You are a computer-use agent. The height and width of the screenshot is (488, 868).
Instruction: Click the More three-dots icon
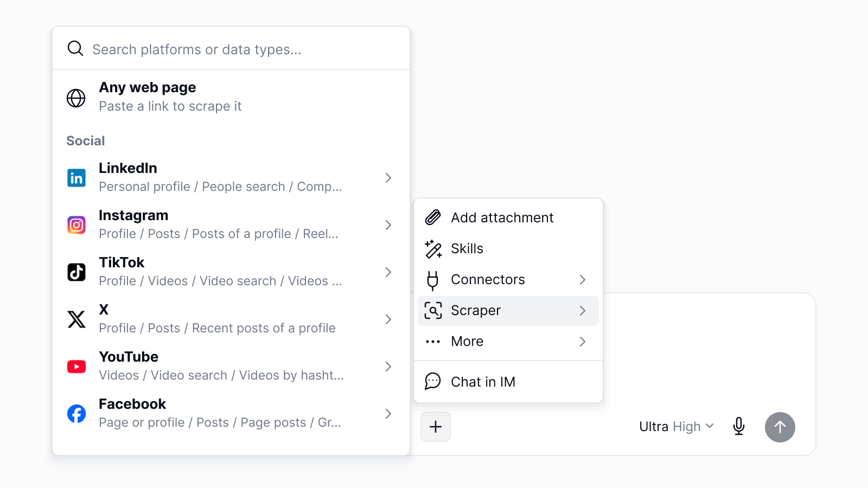(433, 342)
